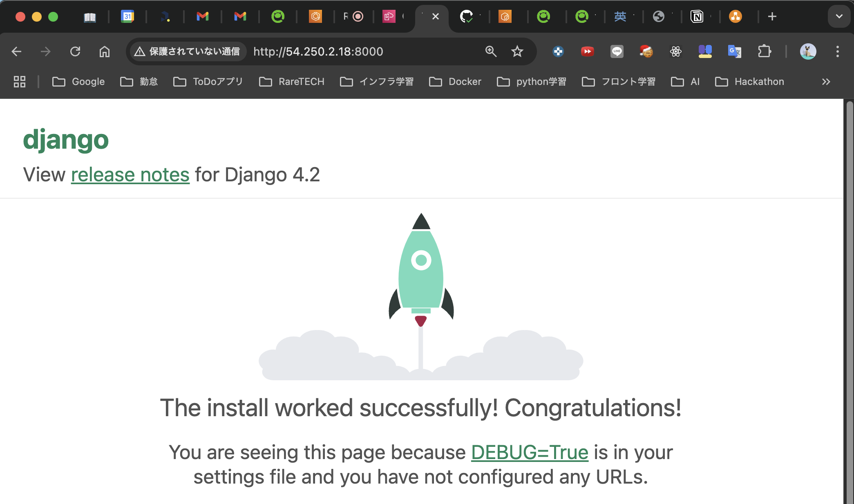
Task: Expand hidden bookmarks with double chevron
Action: (x=826, y=82)
